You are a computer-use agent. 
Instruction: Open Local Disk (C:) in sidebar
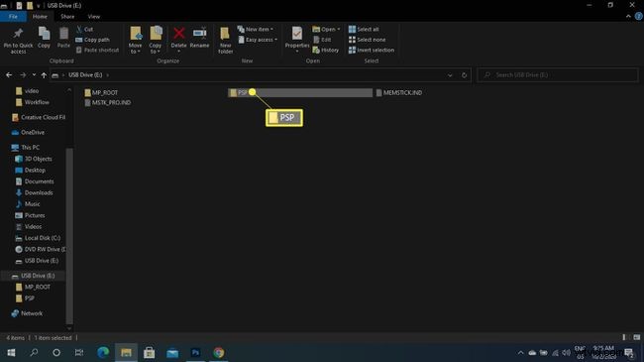[x=38, y=238]
